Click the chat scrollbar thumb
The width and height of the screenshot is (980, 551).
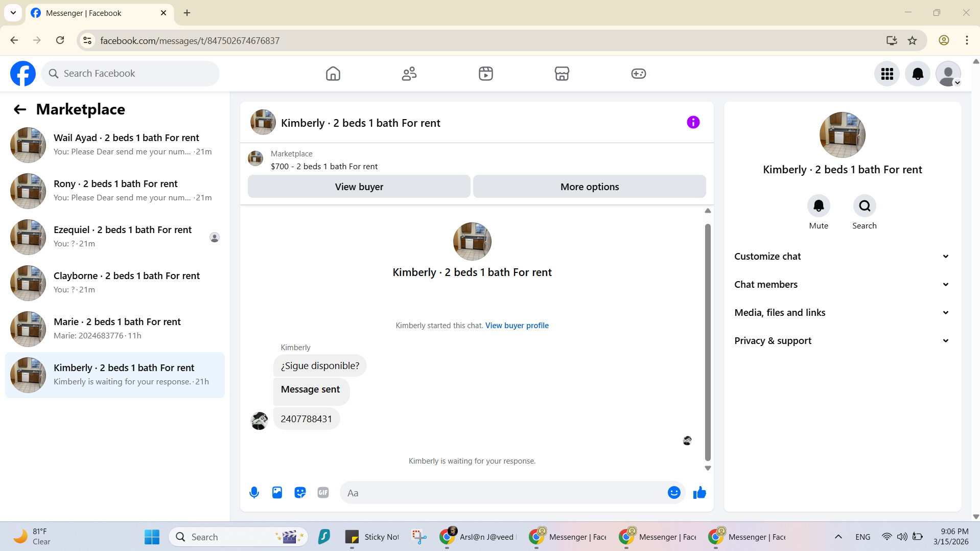pyautogui.click(x=708, y=342)
